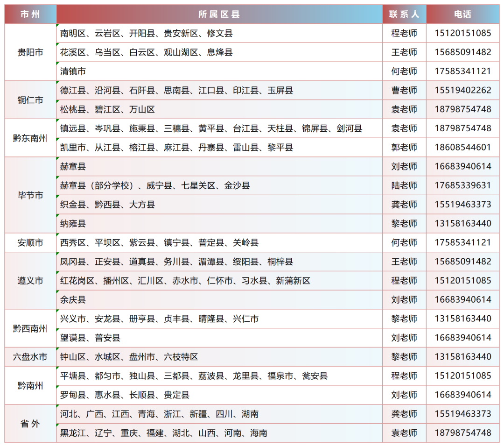504x447 pixels.
Task: Select contact 陆老师
Action: (x=404, y=185)
